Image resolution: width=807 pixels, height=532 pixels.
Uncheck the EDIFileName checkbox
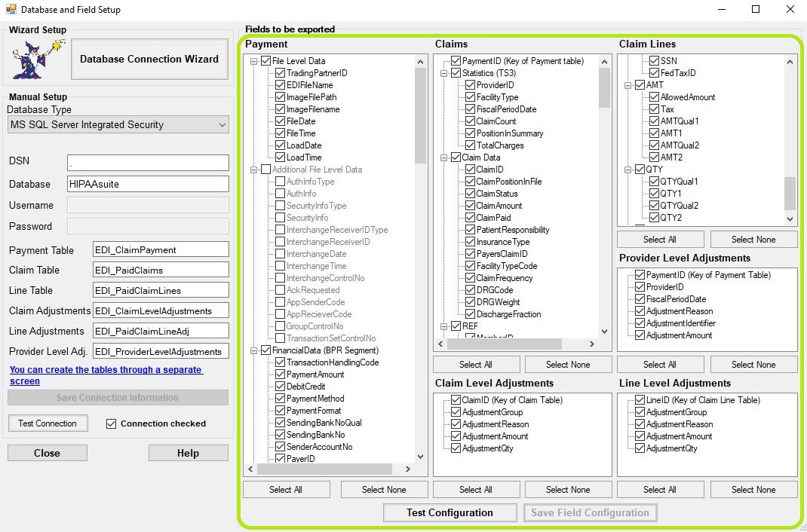pos(280,85)
